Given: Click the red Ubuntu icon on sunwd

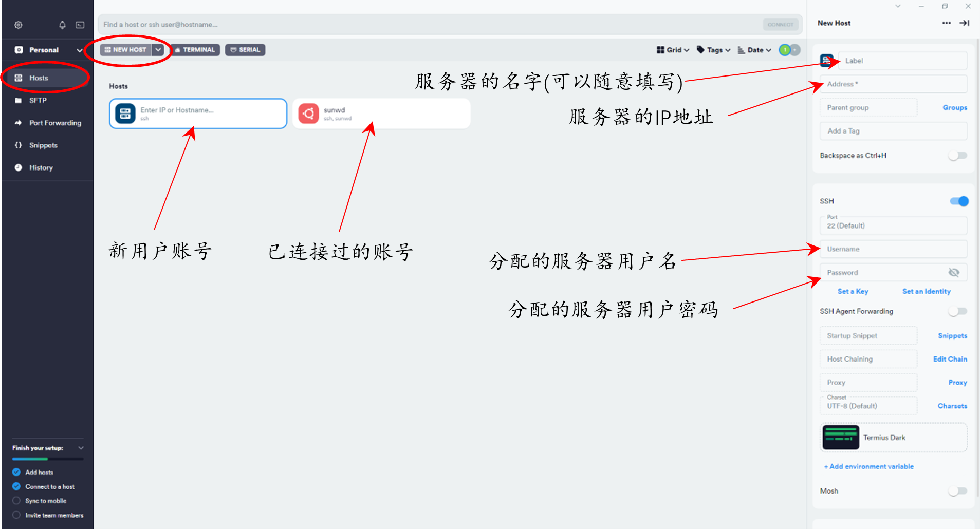Looking at the screenshot, I should pos(309,114).
